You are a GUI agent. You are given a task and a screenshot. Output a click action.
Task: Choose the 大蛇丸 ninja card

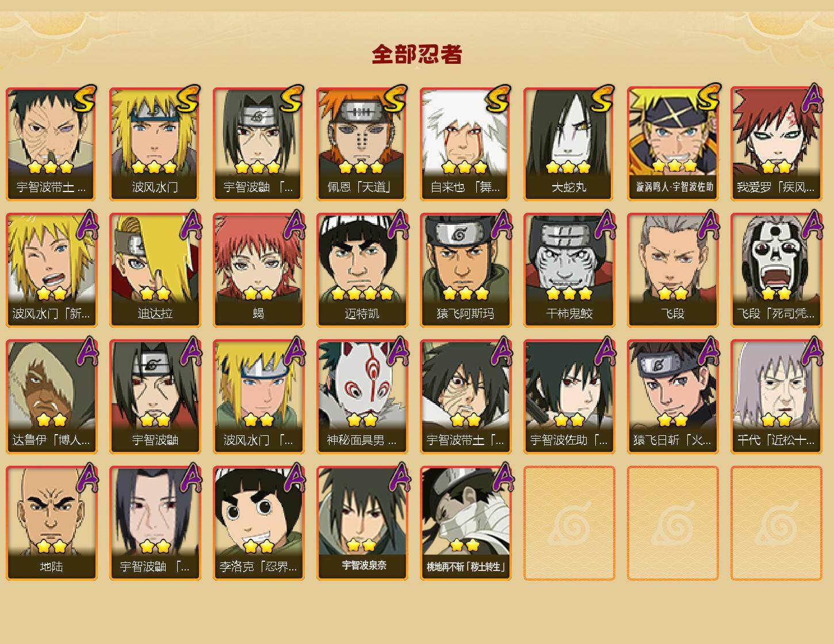tap(569, 144)
